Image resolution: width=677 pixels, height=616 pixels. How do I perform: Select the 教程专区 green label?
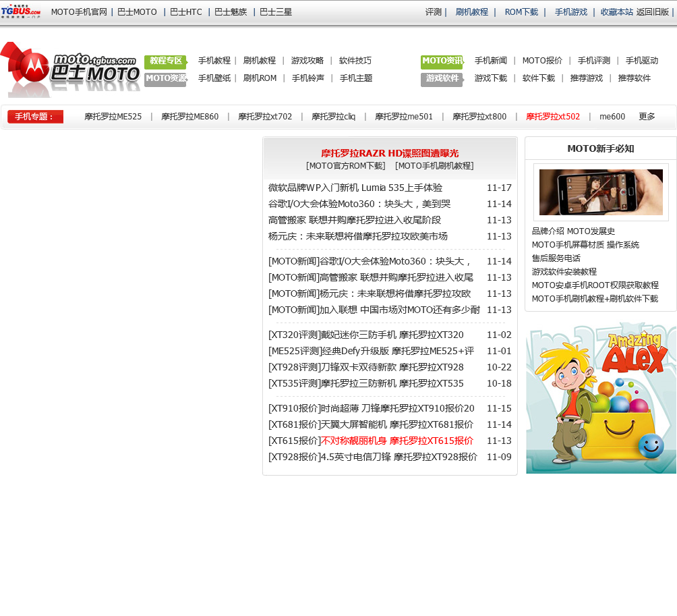point(166,61)
